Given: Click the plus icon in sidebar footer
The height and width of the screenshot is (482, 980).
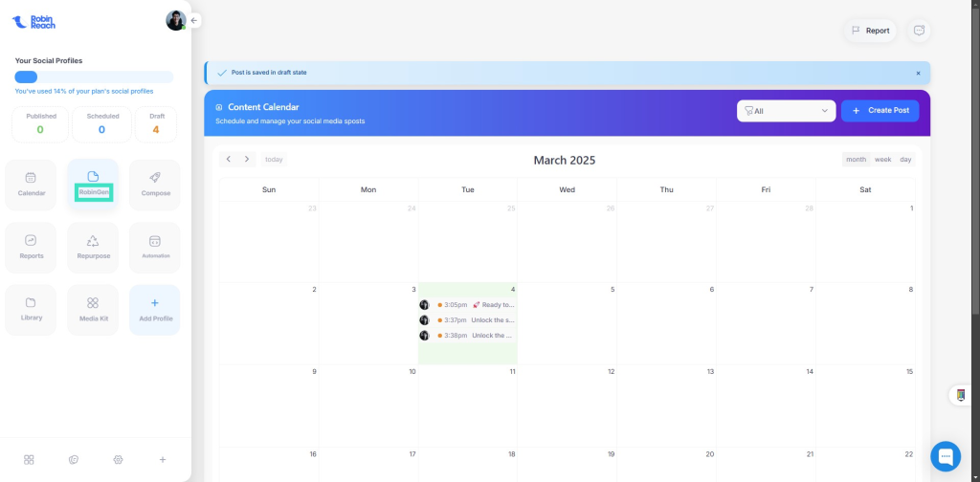Looking at the screenshot, I should click(x=163, y=459).
